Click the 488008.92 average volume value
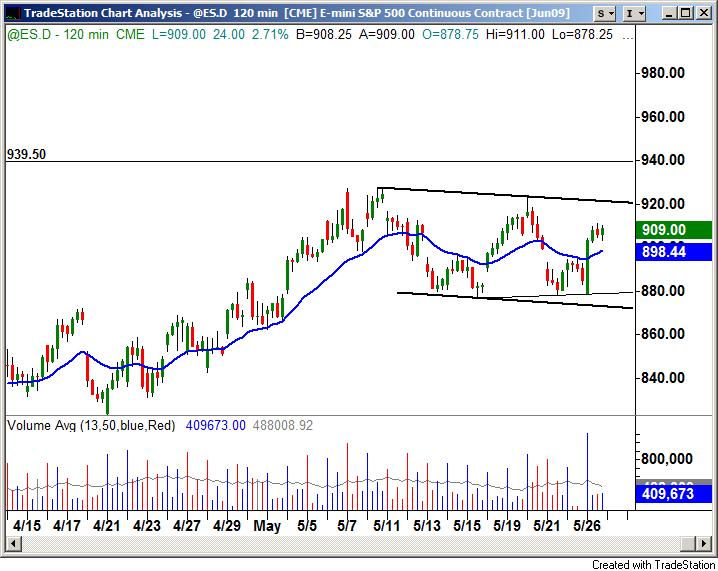718x571 pixels. click(283, 426)
